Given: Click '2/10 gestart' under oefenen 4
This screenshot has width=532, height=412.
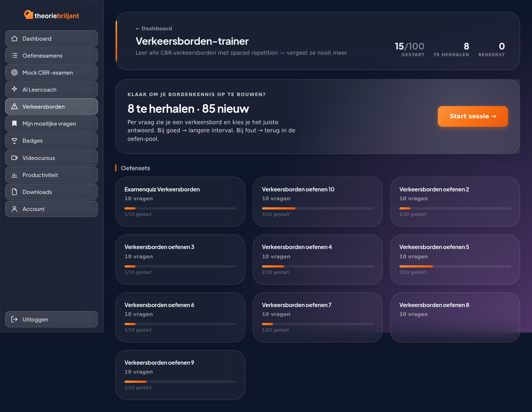Looking at the screenshot, I should (x=275, y=272).
